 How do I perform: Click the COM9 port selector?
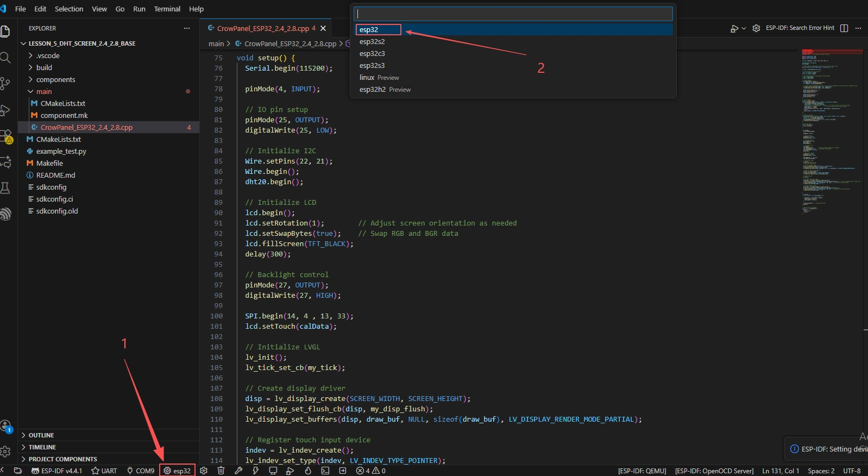click(x=141, y=471)
